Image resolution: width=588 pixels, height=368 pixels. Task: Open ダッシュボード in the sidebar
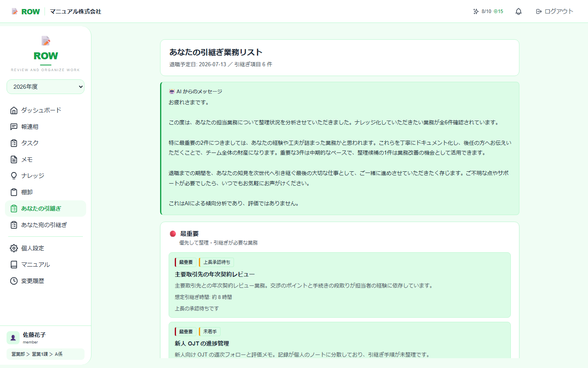point(46,110)
